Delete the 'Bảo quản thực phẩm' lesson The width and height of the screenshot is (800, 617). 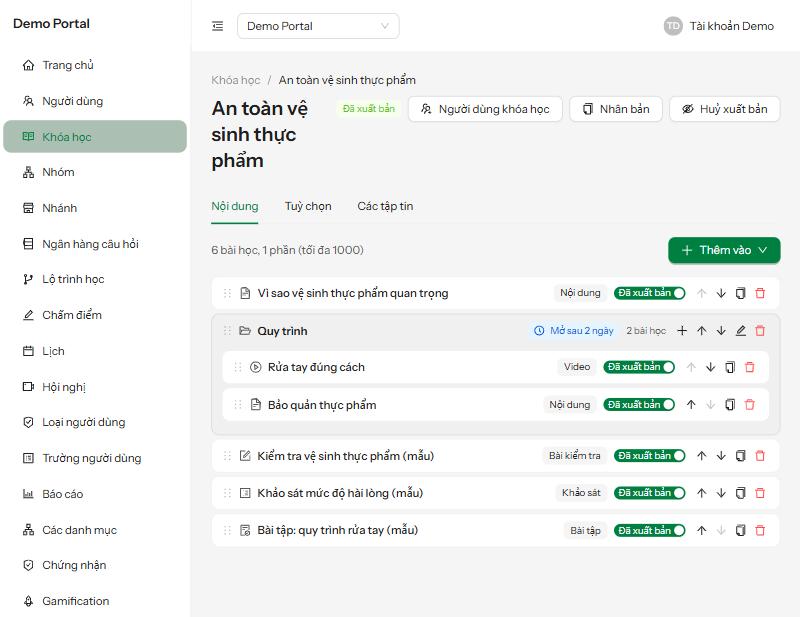(749, 405)
